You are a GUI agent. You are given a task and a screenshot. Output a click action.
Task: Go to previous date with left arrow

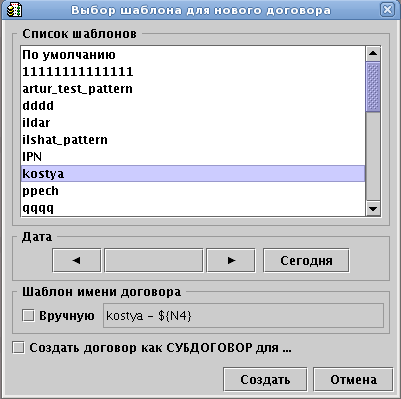(x=77, y=260)
